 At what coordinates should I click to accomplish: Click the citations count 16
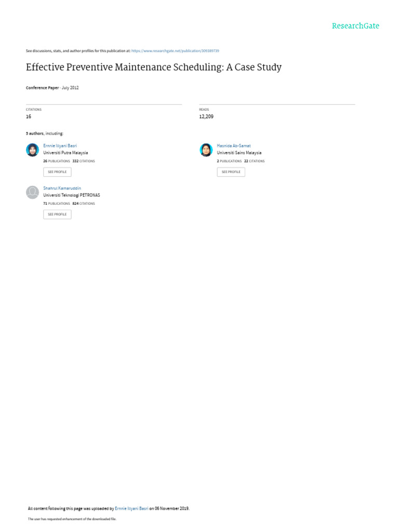[29, 116]
